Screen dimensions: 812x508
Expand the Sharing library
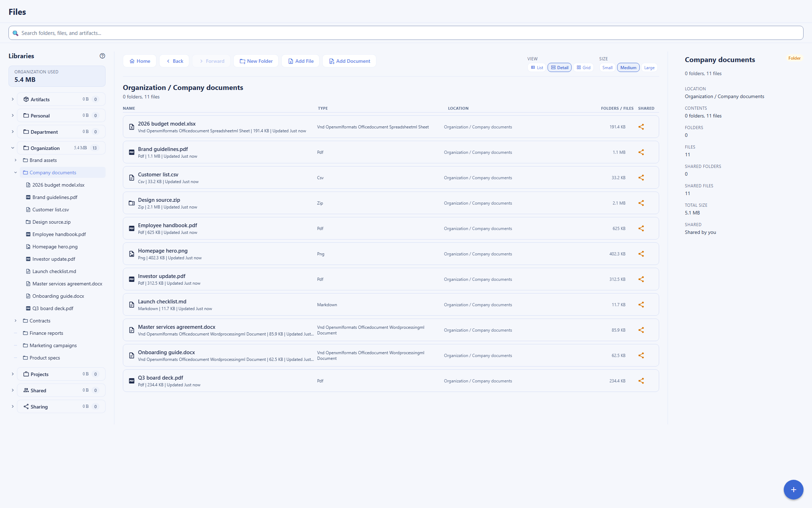(x=13, y=407)
